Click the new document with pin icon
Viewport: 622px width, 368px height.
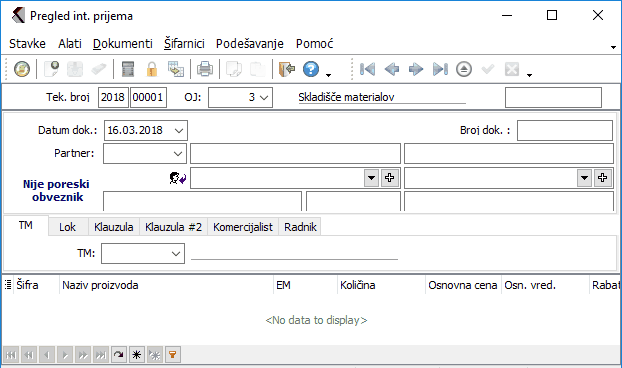pos(52,69)
